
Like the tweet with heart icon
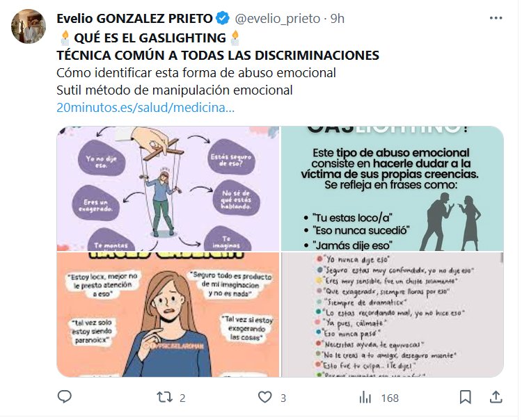click(265, 397)
